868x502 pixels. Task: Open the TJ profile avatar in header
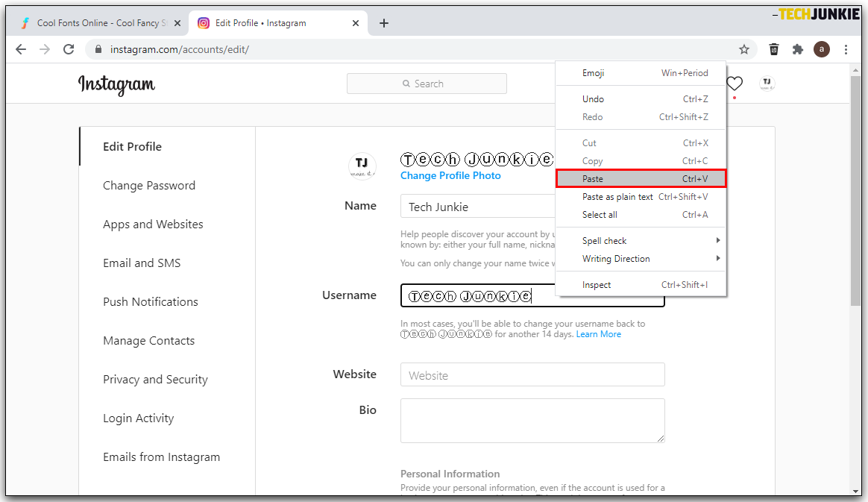767,84
